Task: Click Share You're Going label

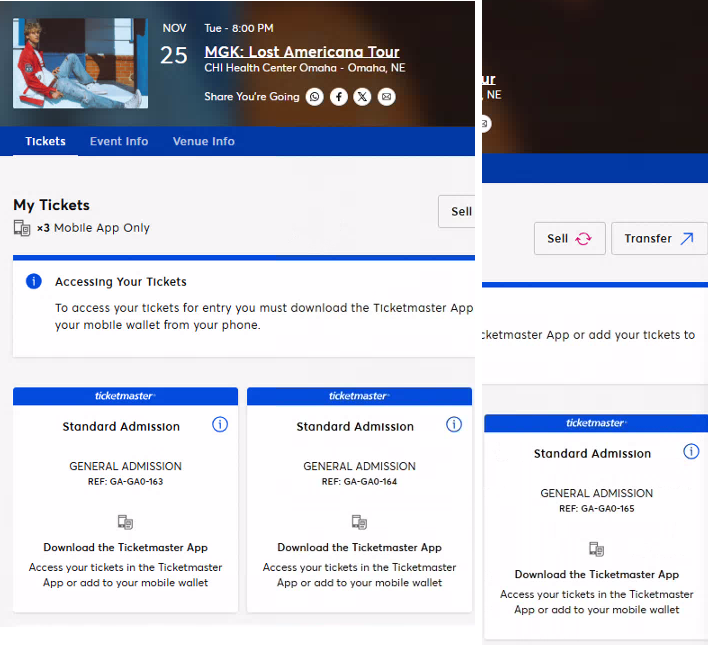Action: click(252, 97)
